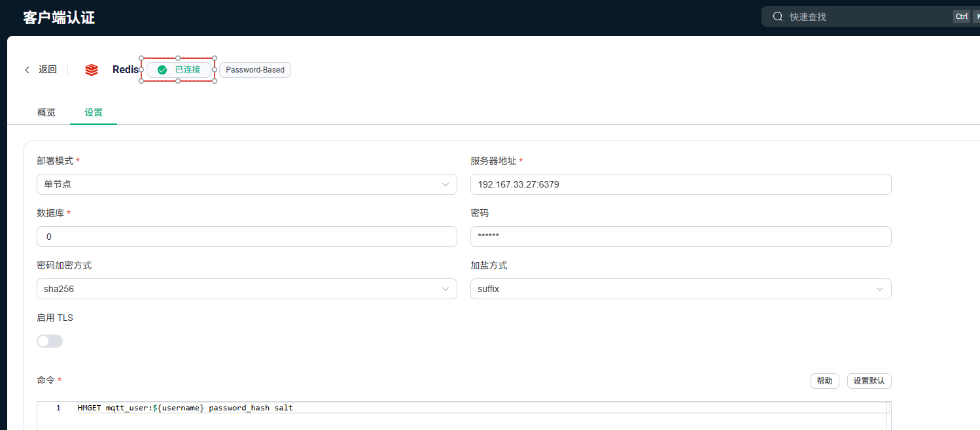Click the 帮助 button
Image resolution: width=980 pixels, height=430 pixels.
pos(824,381)
